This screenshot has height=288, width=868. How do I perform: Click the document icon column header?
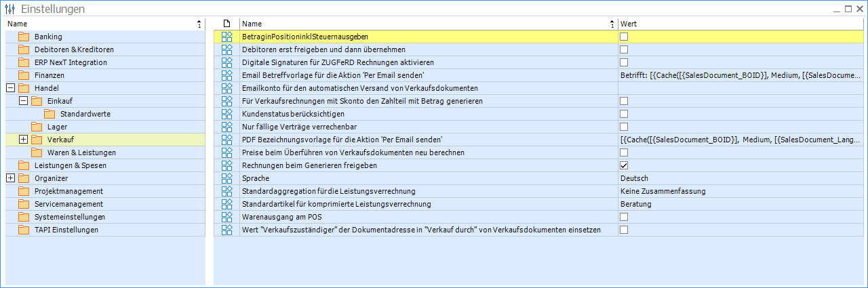(x=227, y=24)
